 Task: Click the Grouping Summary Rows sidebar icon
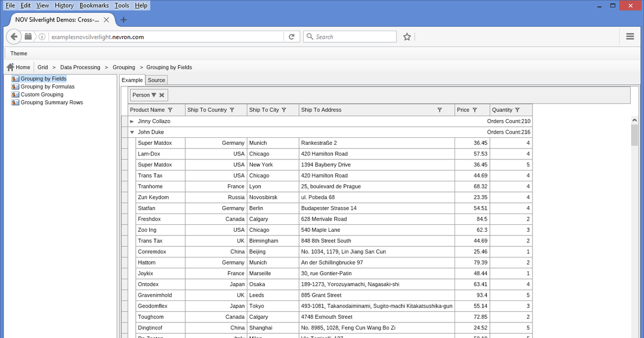[16, 102]
